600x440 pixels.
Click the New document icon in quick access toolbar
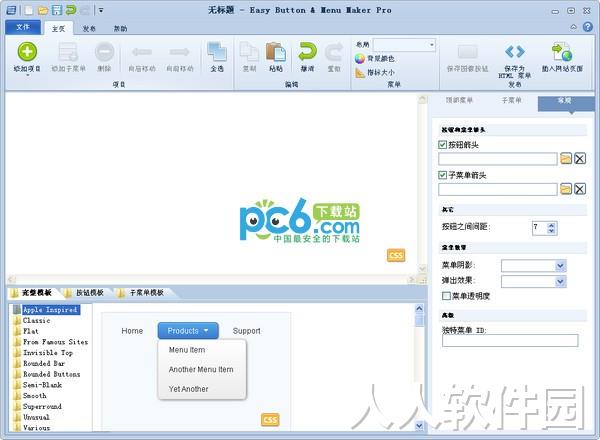(x=28, y=10)
